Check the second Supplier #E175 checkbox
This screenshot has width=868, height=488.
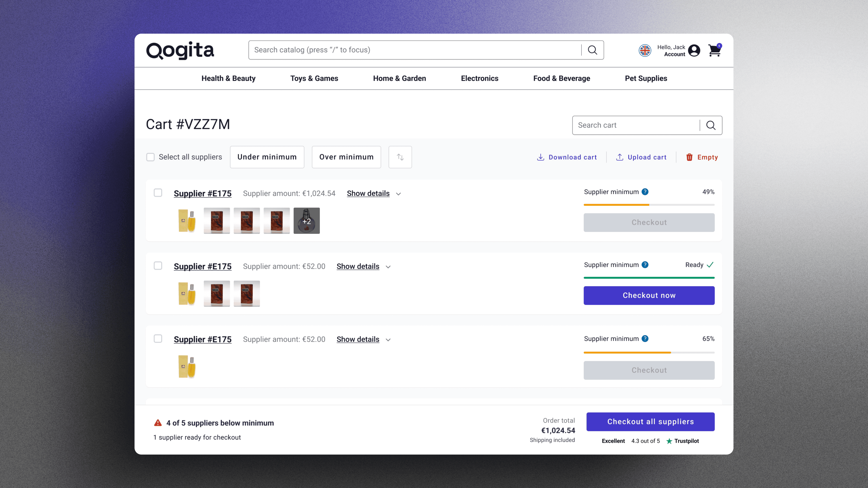[x=158, y=266]
